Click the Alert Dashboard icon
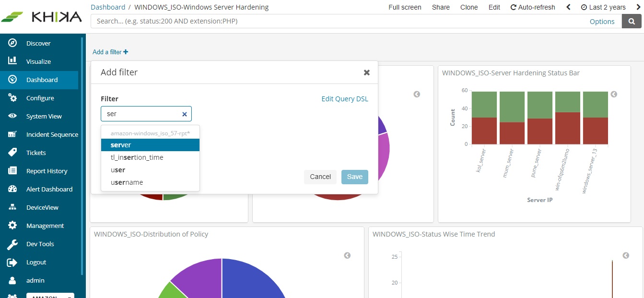The width and height of the screenshot is (644, 298). tap(13, 189)
